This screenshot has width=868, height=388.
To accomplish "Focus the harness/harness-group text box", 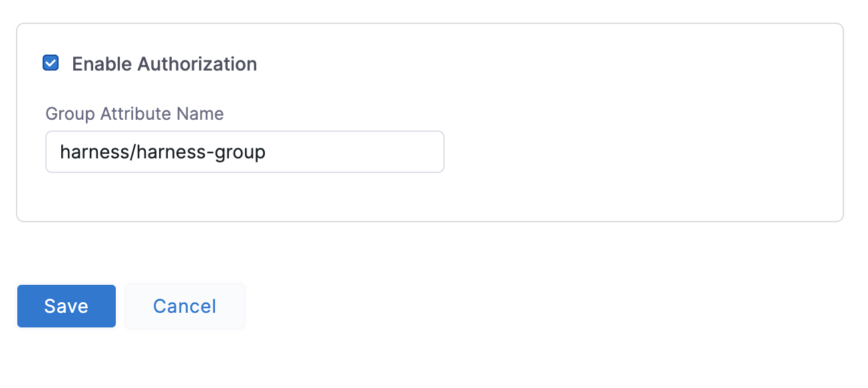I will point(244,152).
